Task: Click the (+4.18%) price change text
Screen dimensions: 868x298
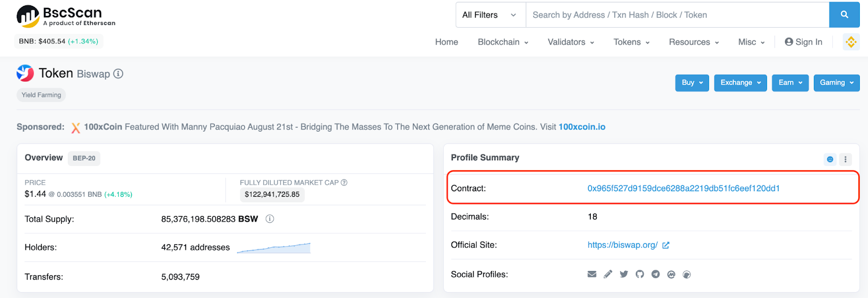Action: (118, 195)
